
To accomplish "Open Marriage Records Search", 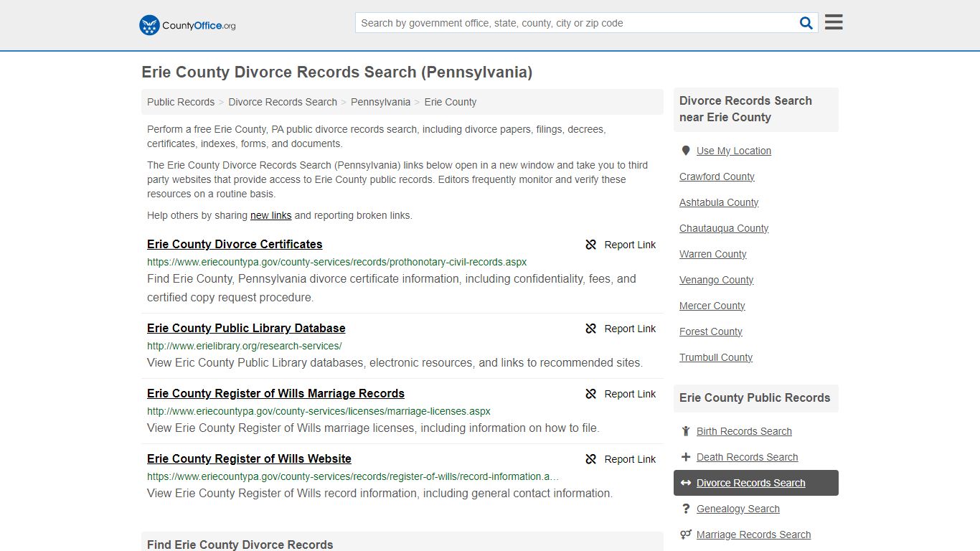I will [x=754, y=534].
